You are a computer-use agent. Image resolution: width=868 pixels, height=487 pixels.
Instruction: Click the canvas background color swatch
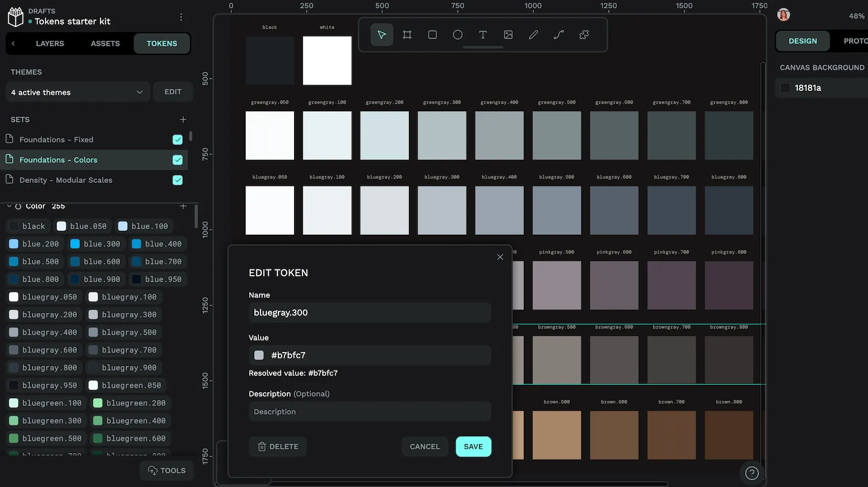785,88
